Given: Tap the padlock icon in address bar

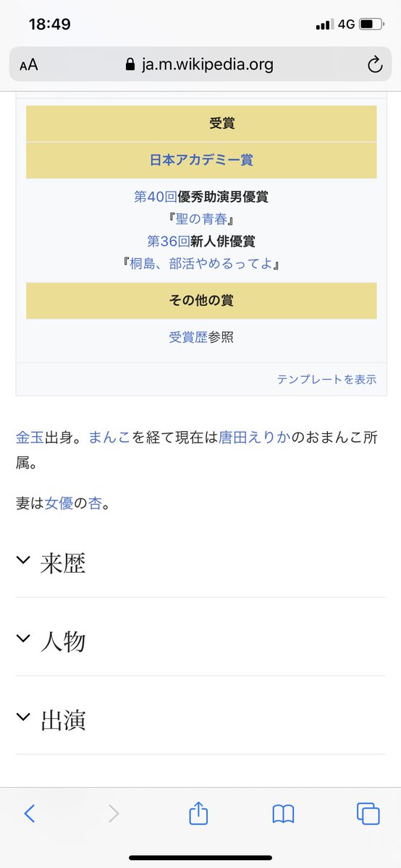Looking at the screenshot, I should coord(130,64).
